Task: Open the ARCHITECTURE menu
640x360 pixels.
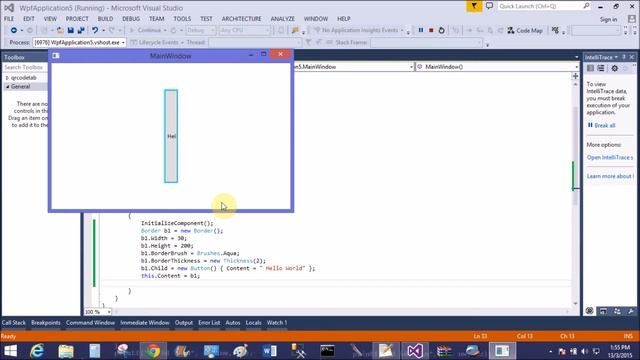Action: point(241,19)
